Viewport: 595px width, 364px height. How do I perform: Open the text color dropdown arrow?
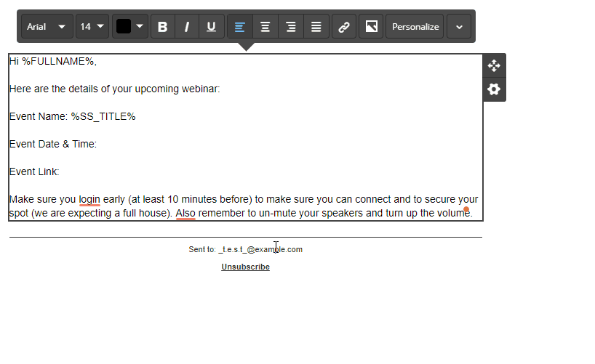[140, 26]
